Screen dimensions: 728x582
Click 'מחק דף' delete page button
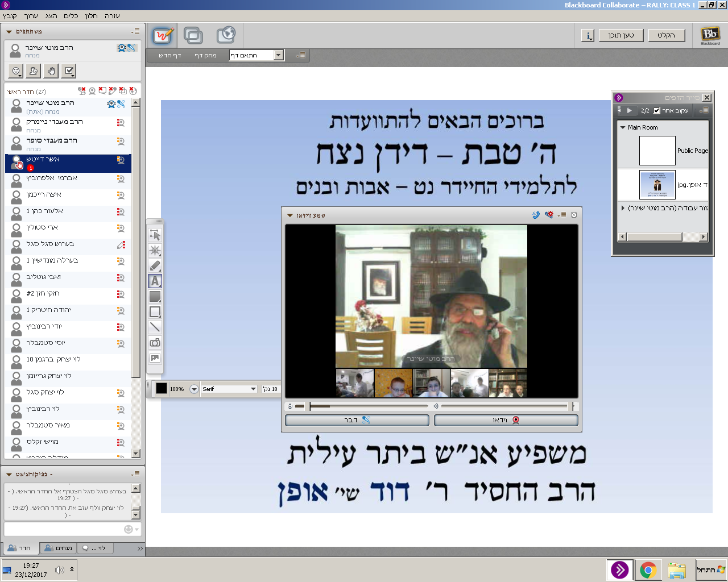[x=205, y=55]
